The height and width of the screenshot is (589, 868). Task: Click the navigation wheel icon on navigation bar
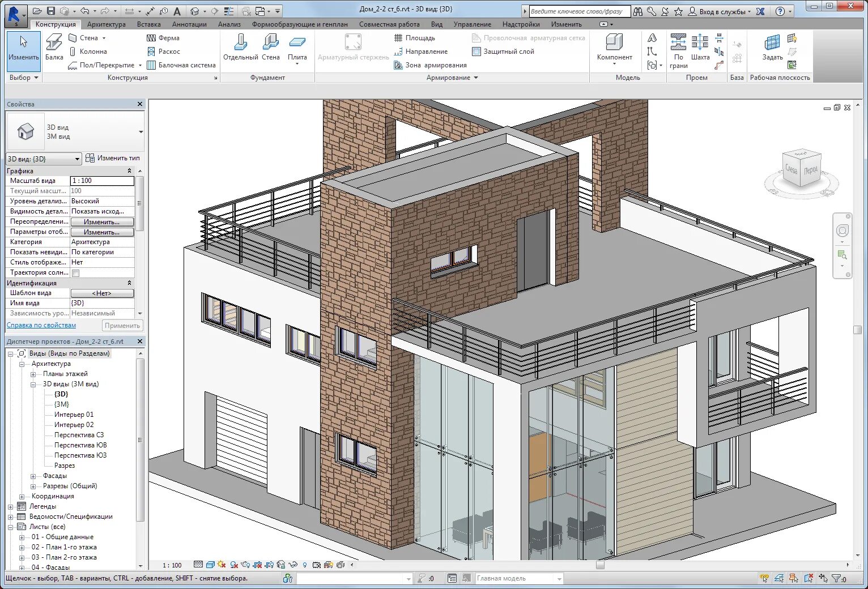tap(843, 231)
